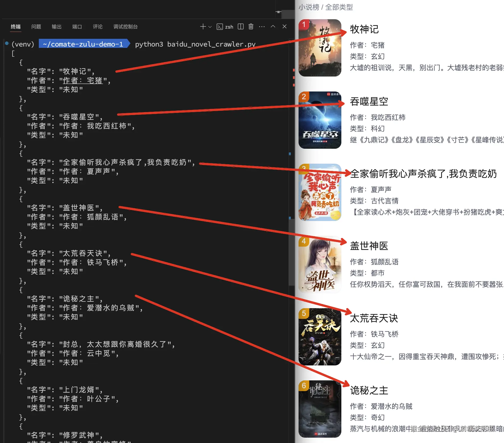Click author text 作者:我吃西红柿 on the webpage
The width and height of the screenshot is (504, 443).
[x=378, y=117]
